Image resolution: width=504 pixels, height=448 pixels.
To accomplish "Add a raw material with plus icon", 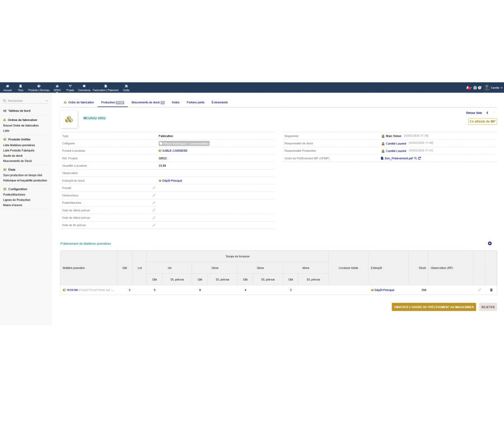I will click(x=490, y=244).
